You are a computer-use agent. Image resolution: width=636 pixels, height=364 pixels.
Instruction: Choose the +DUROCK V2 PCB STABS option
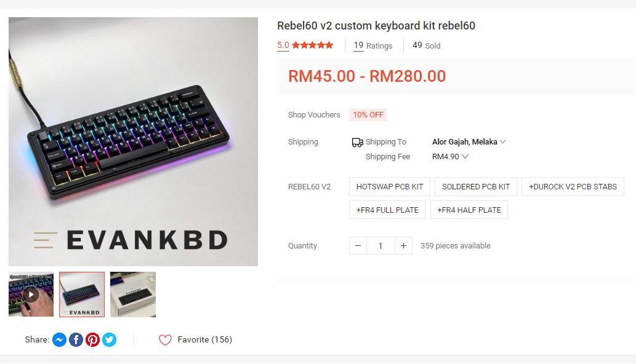pos(573,186)
